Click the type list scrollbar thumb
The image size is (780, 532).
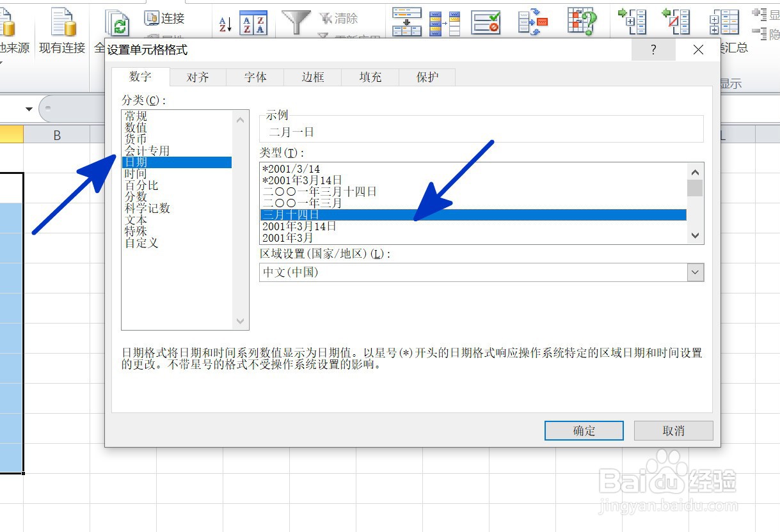coord(695,188)
